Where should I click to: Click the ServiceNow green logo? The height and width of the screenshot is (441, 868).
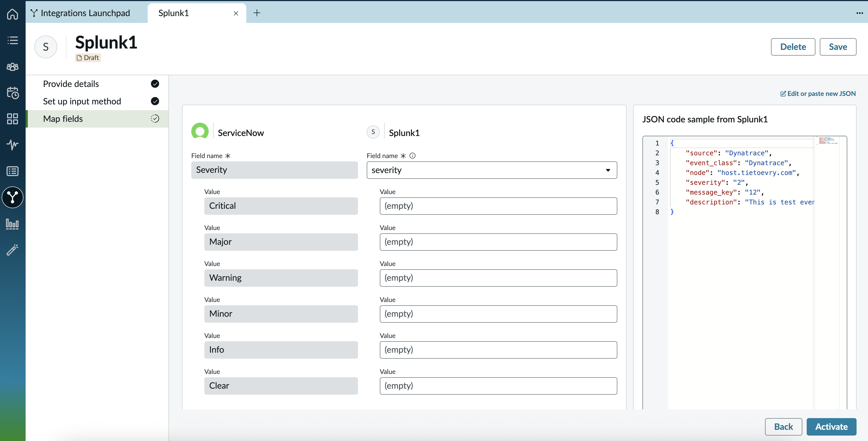point(200,131)
